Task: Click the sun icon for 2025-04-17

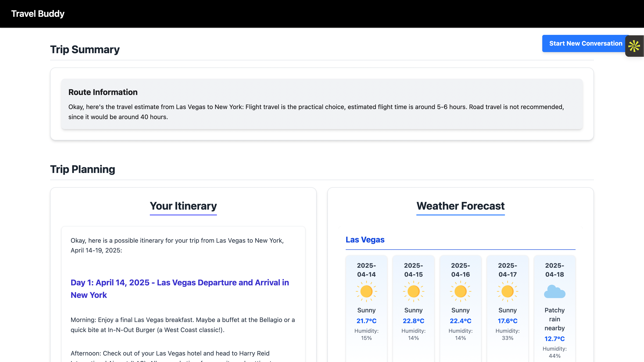Action: click(x=507, y=291)
